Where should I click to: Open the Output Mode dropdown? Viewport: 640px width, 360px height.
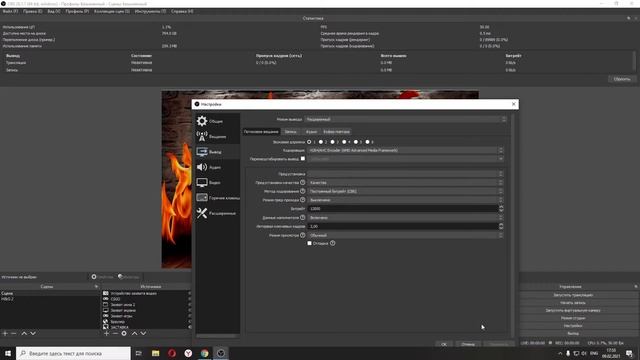406,119
